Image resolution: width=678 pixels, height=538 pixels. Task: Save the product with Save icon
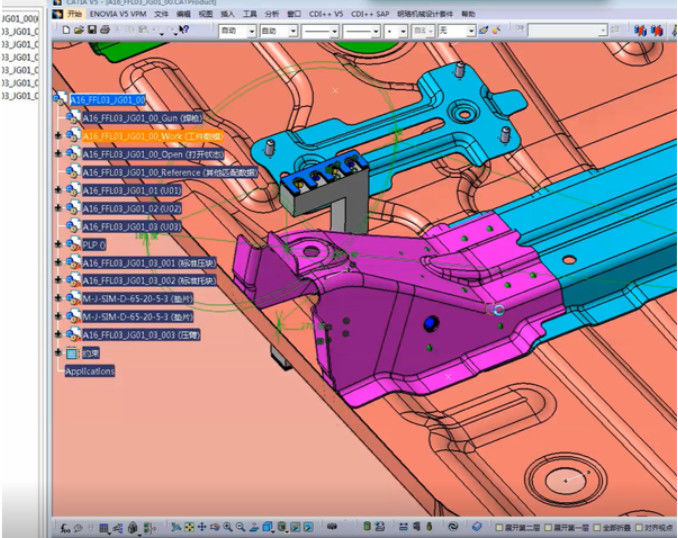[x=91, y=31]
